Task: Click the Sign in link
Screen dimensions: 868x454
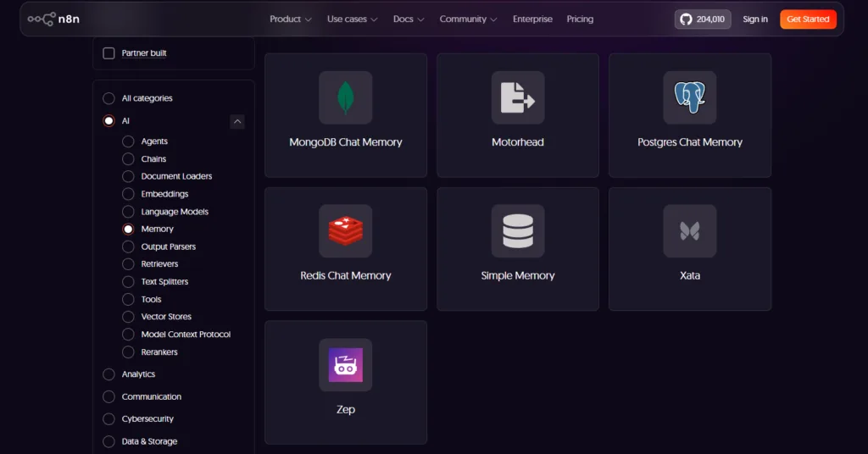Action: click(755, 19)
